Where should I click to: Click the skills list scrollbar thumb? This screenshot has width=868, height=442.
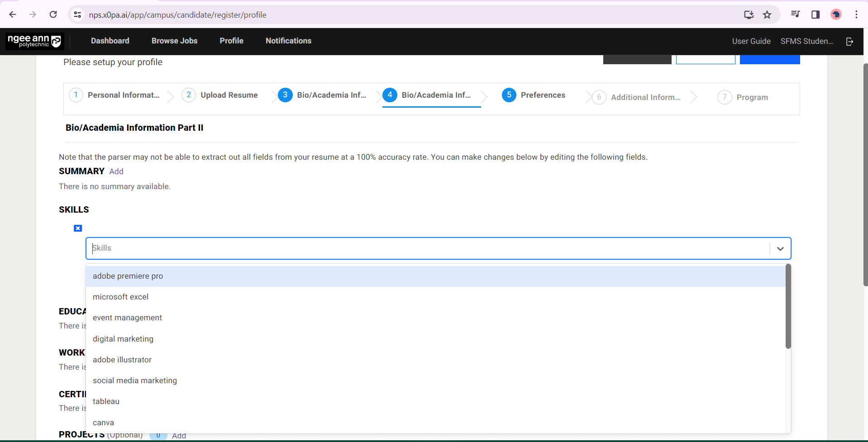788,307
